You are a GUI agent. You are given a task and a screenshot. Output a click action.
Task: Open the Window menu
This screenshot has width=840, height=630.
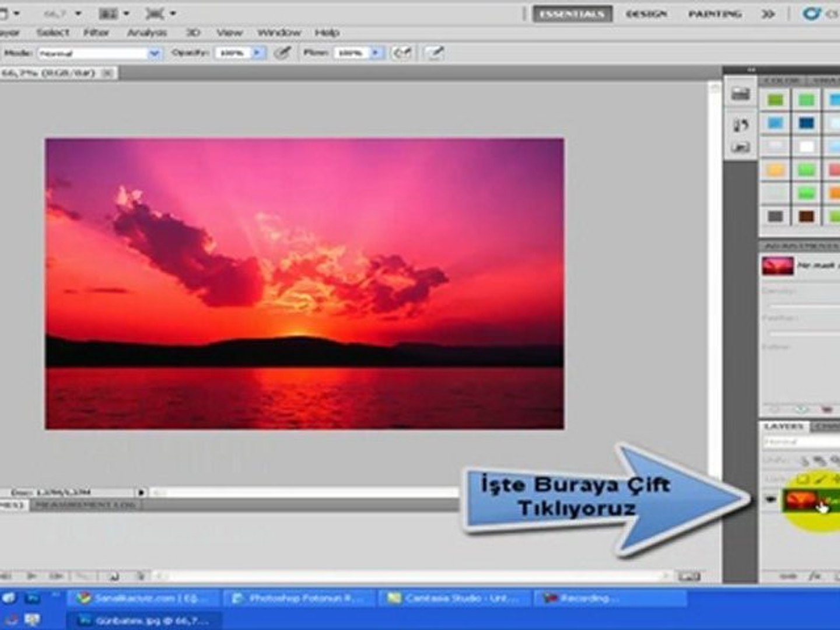pyautogui.click(x=279, y=33)
